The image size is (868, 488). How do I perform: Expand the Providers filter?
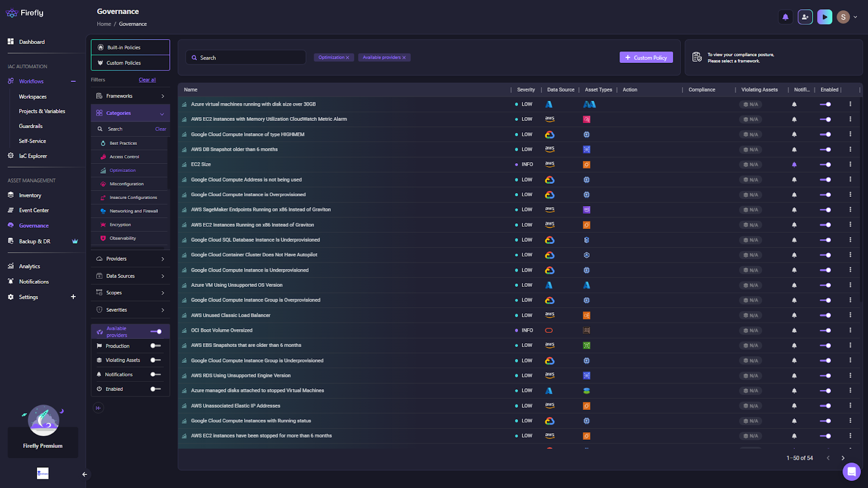click(x=130, y=259)
